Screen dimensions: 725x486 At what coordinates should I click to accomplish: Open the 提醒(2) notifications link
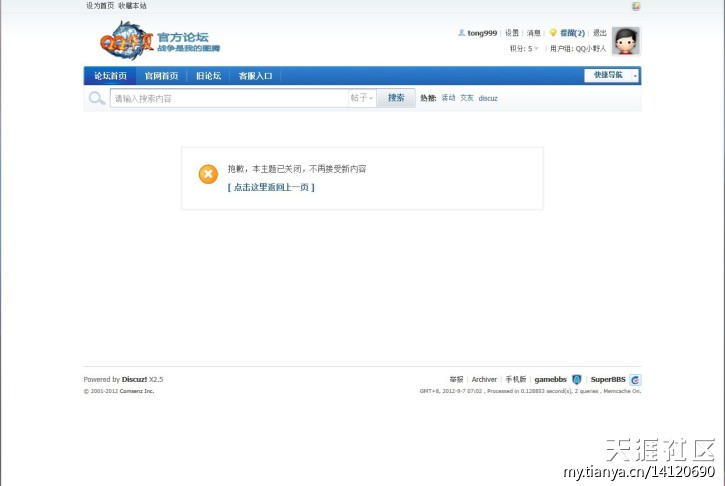tap(572, 33)
